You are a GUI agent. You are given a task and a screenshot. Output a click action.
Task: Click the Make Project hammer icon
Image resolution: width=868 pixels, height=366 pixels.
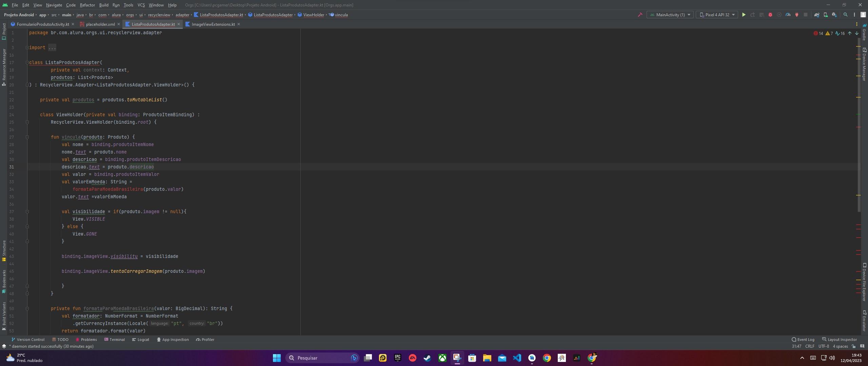click(640, 15)
